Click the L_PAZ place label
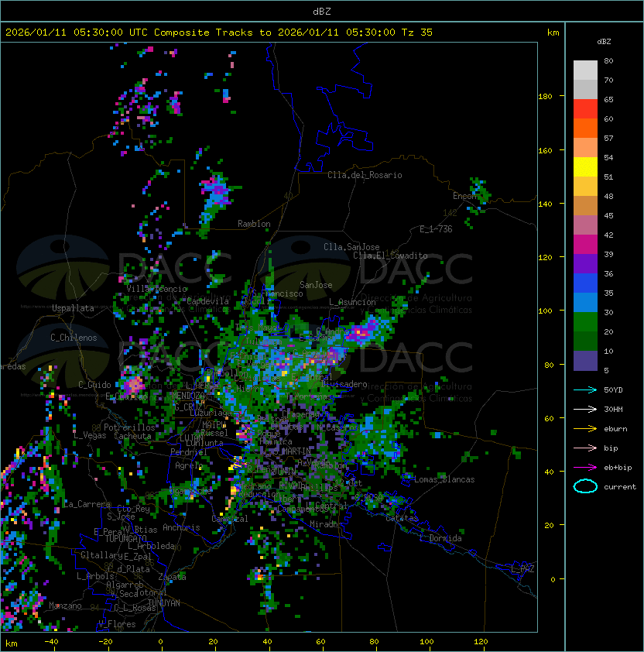The height and width of the screenshot is (652, 644). pyautogui.click(x=522, y=569)
